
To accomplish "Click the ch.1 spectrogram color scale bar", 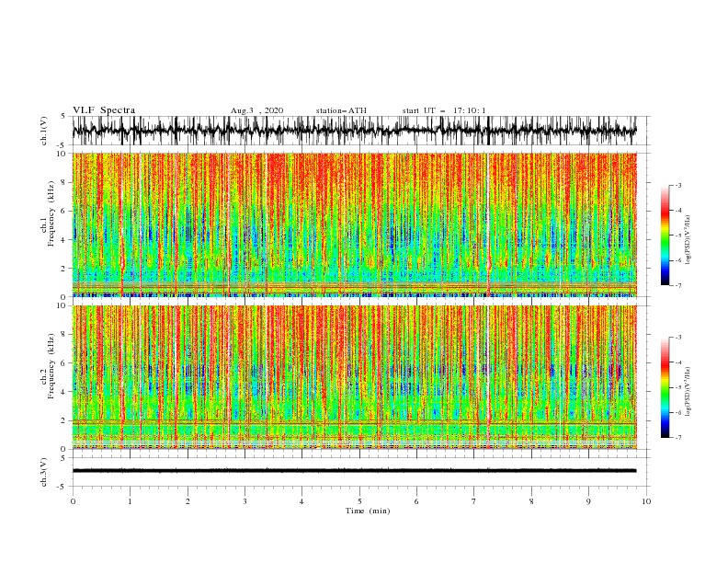I will click(665, 235).
